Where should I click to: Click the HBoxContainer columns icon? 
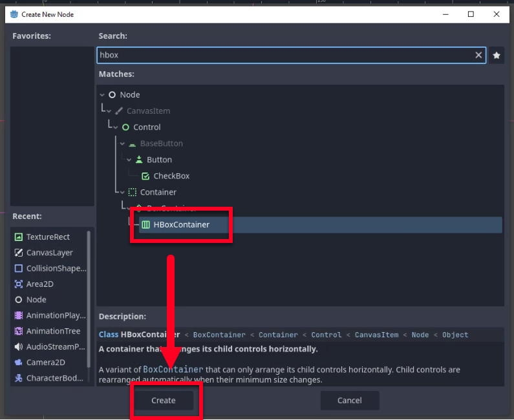(146, 225)
